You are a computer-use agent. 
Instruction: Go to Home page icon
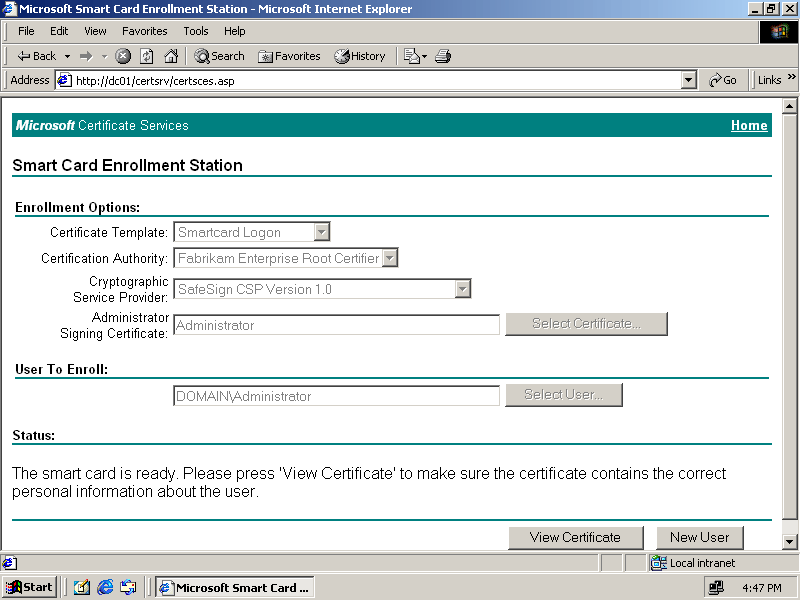click(171, 56)
